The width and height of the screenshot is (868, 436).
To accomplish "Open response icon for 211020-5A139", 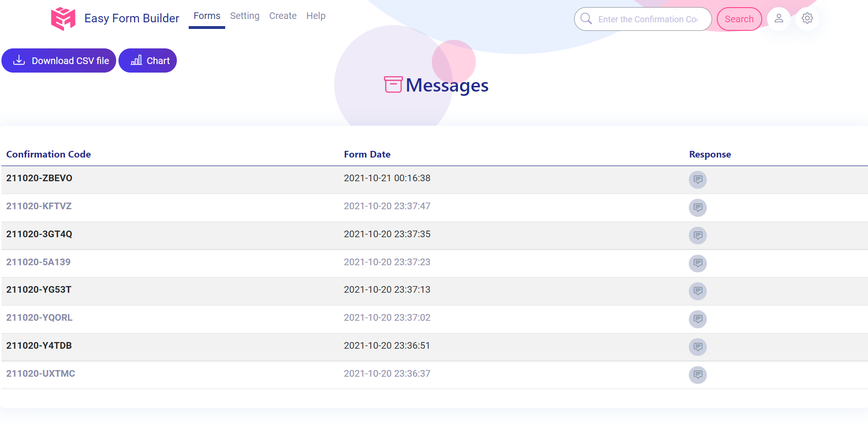I will coord(698,263).
